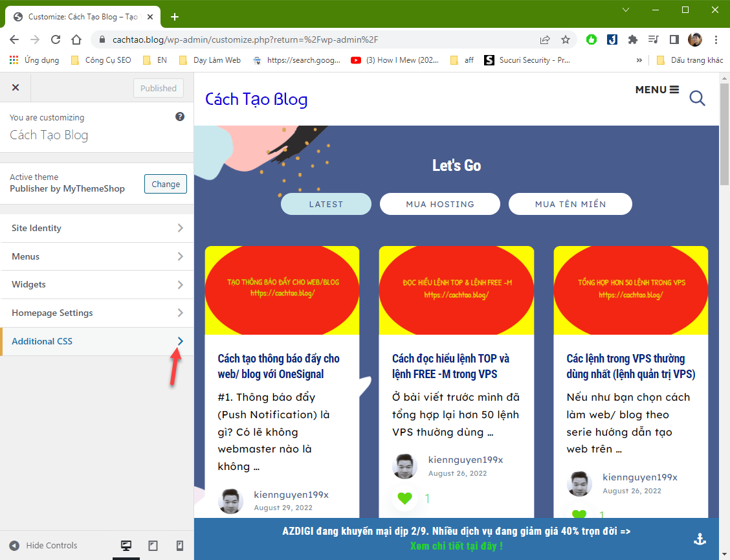Viewport: 730px width, 560px height.
Task: Switch to desktop preview mode
Action: click(126, 546)
